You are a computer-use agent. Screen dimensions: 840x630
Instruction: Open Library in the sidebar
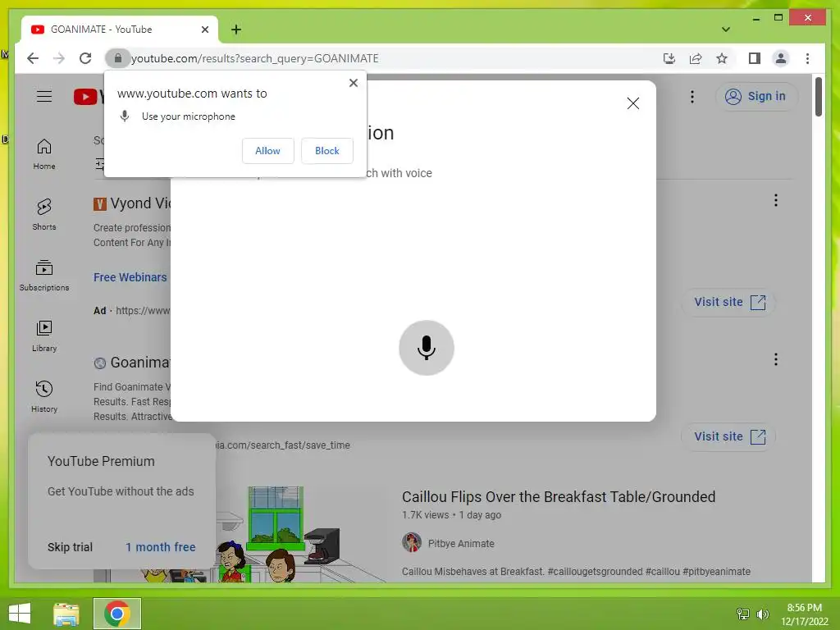[x=44, y=336]
